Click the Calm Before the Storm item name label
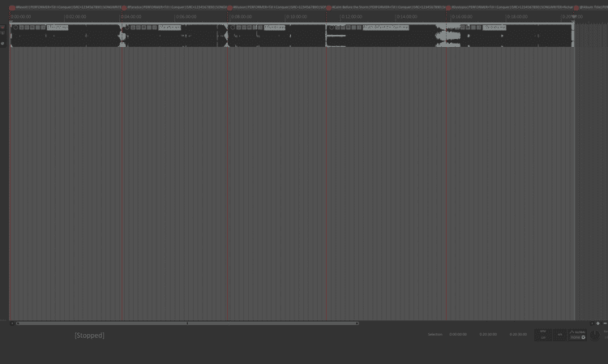The image size is (608, 364). click(385, 28)
